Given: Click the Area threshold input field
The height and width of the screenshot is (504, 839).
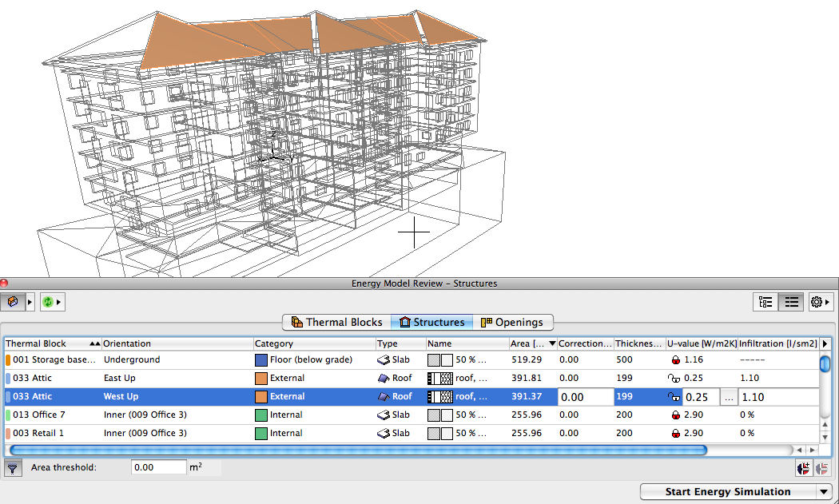Looking at the screenshot, I should (x=158, y=467).
